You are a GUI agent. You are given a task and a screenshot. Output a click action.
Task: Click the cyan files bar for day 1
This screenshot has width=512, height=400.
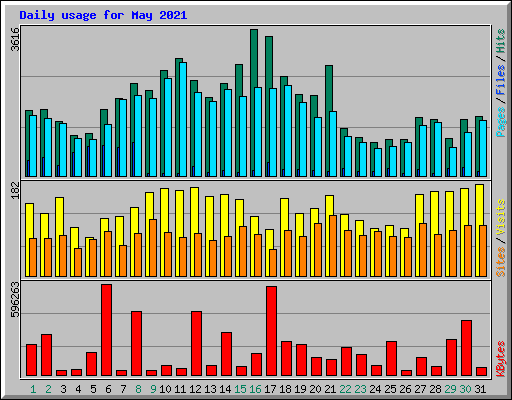pos(33,146)
